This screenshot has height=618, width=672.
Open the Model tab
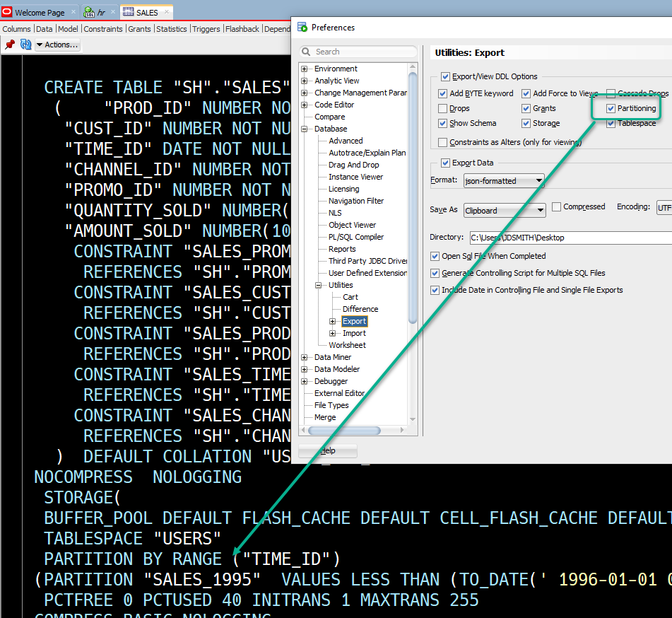pyautogui.click(x=68, y=29)
